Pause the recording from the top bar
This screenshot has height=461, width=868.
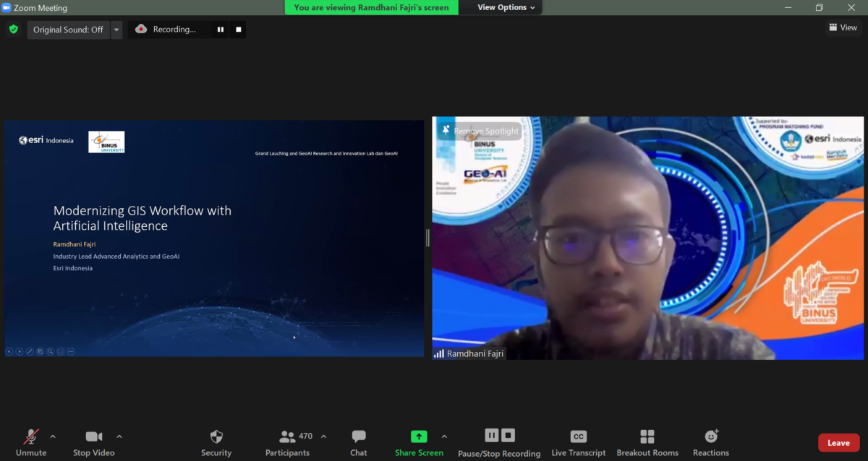[221, 30]
